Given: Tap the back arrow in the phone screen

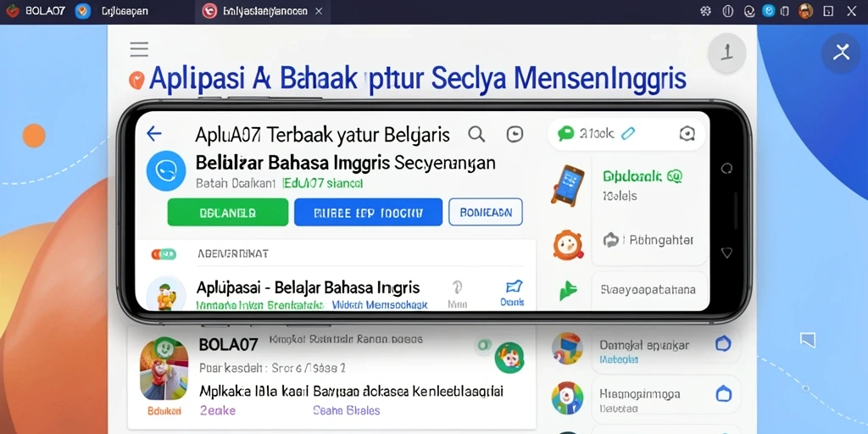Looking at the screenshot, I should click(153, 133).
